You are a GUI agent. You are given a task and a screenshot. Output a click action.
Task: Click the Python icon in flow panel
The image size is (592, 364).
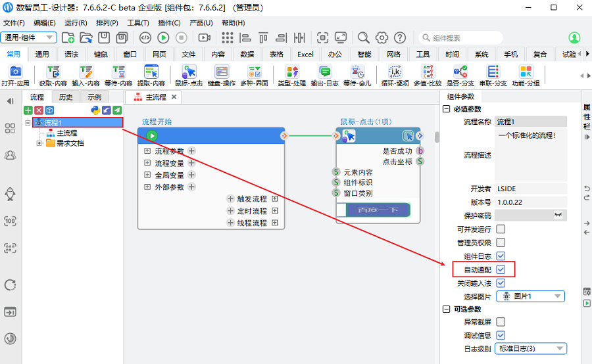95,110
